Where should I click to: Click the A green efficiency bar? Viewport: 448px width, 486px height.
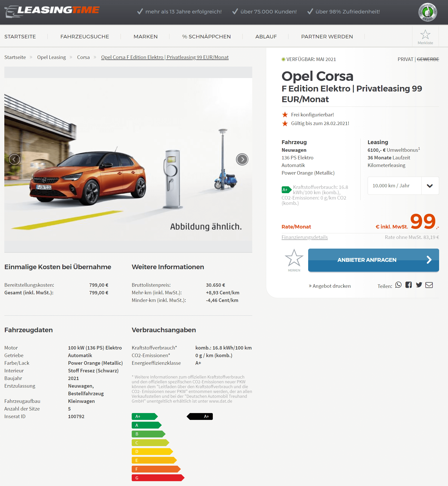(147, 425)
